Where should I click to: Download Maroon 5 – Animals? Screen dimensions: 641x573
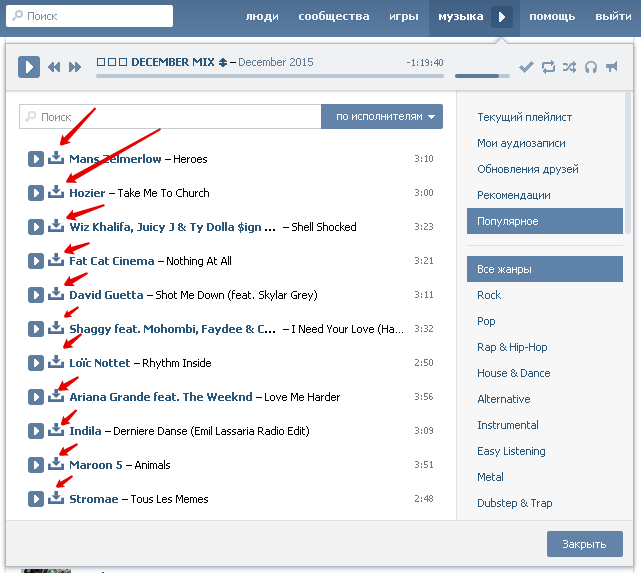pyautogui.click(x=56, y=464)
